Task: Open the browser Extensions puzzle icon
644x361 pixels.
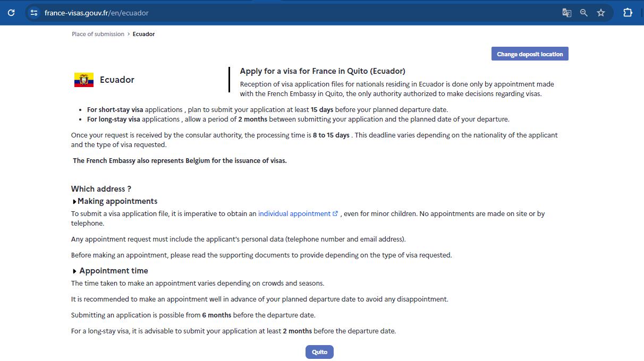Action: 628,13
